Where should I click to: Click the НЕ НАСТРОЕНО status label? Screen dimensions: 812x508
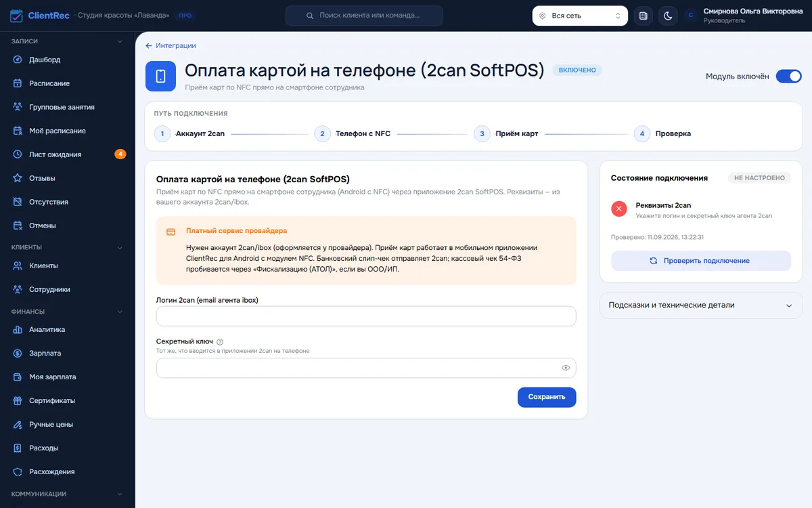(760, 178)
